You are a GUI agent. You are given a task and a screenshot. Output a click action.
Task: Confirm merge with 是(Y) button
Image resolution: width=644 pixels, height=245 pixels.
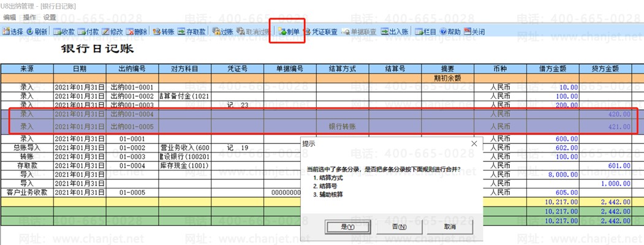coord(348,227)
